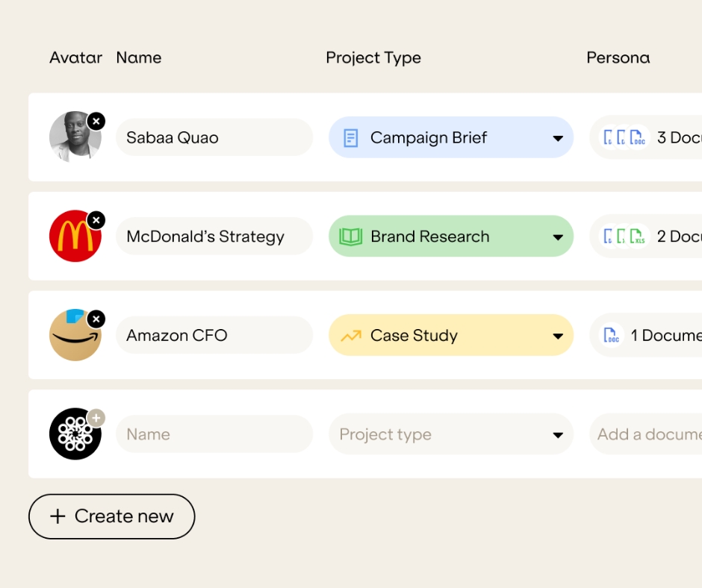Click the DOC file icon in Sabaa Quao row
Image resolution: width=702 pixels, height=588 pixels.
[x=637, y=138]
